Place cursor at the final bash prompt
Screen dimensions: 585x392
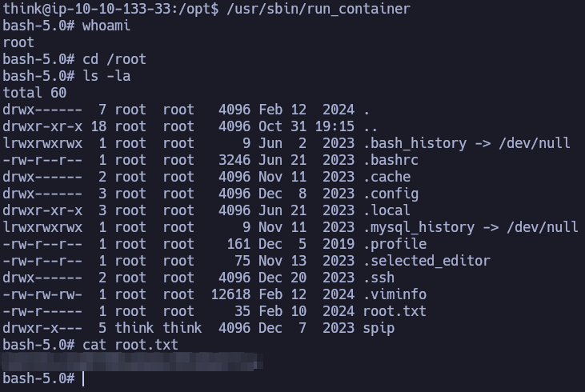(82, 378)
